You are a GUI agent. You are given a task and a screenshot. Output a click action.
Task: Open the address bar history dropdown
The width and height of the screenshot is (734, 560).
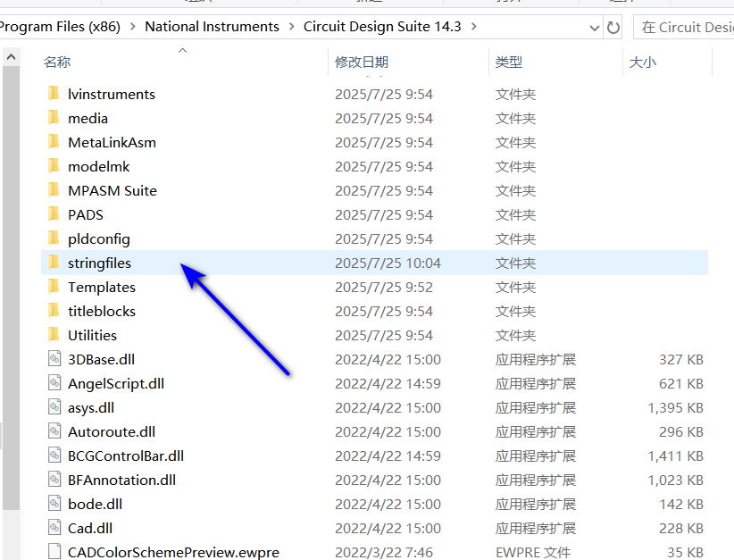point(595,28)
